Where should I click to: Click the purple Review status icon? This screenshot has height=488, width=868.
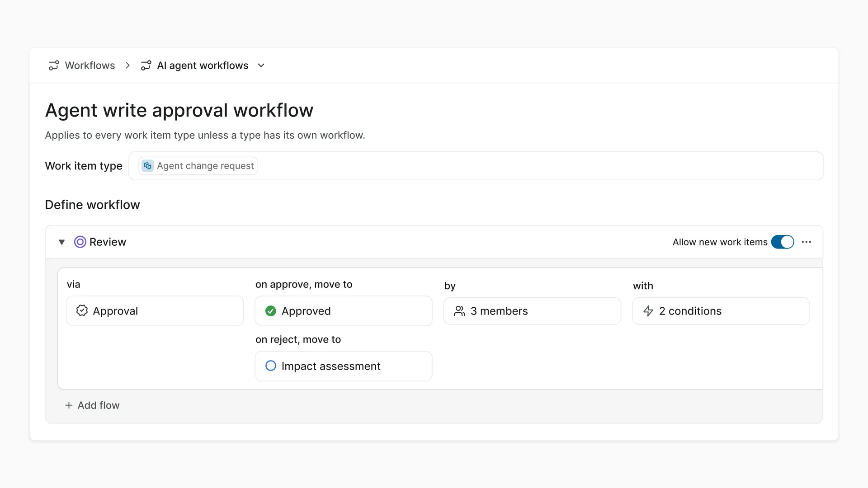[80, 242]
